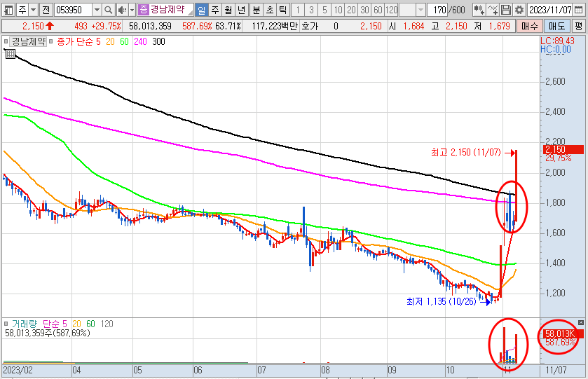
Task: Select the 120 interval button
Action: (x=392, y=10)
